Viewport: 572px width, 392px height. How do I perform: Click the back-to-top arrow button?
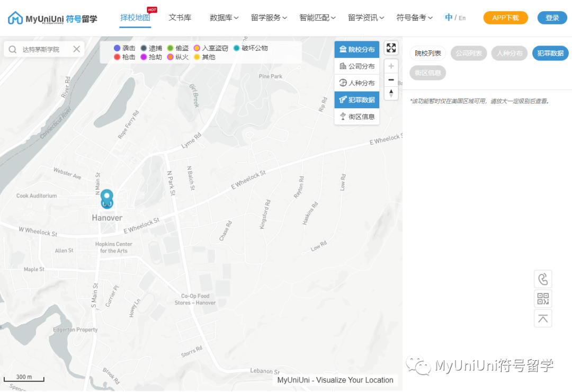click(542, 318)
